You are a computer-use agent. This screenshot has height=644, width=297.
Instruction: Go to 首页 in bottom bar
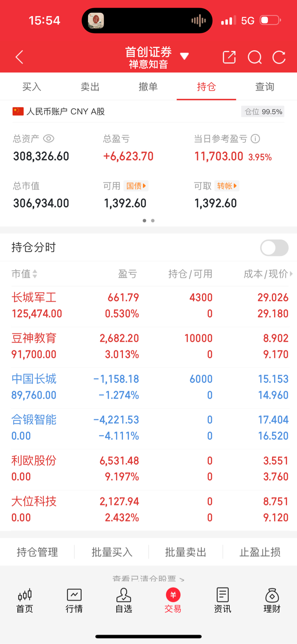pyautogui.click(x=25, y=601)
